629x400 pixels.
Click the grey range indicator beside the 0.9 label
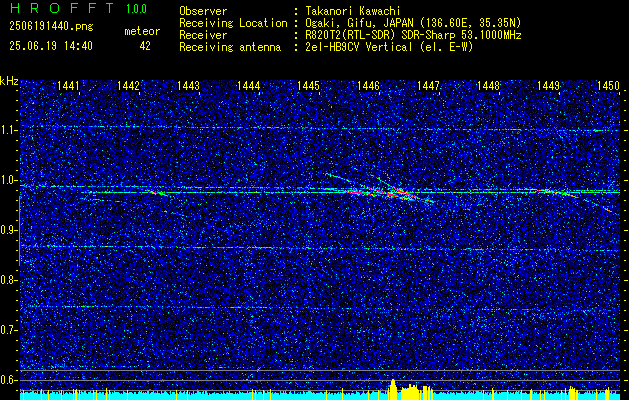[x=19, y=231]
